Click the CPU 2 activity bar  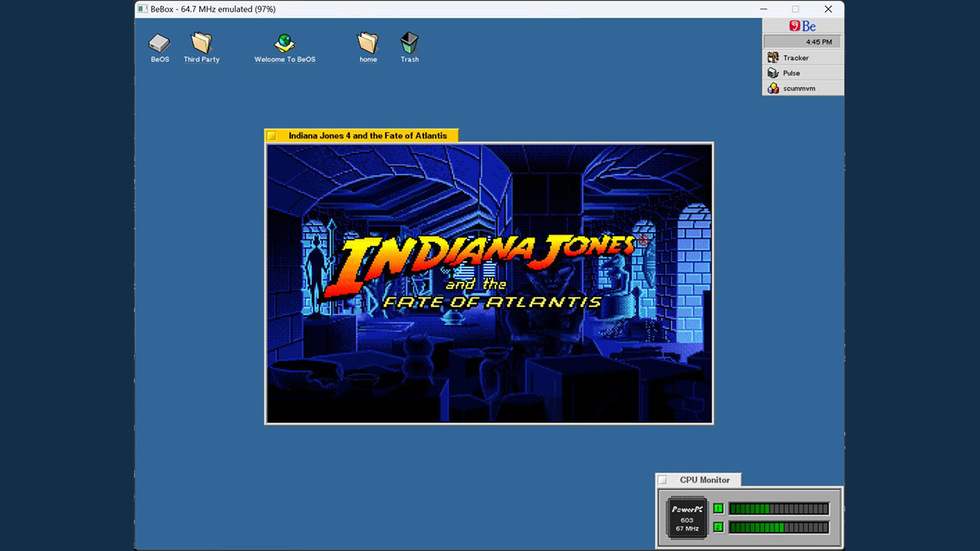(779, 527)
